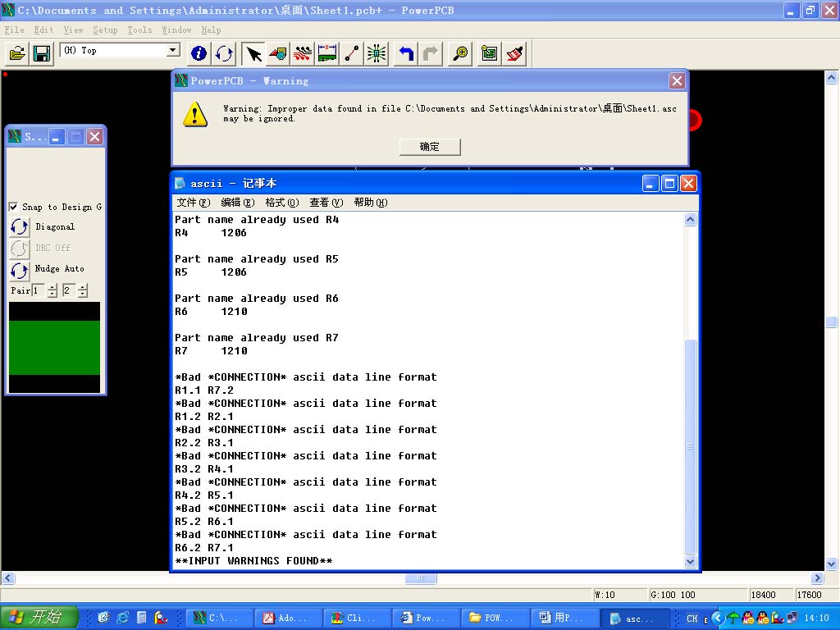Screen dimensions: 840x630
Task: Click the Diagonal cycle icon
Action: click(20, 227)
